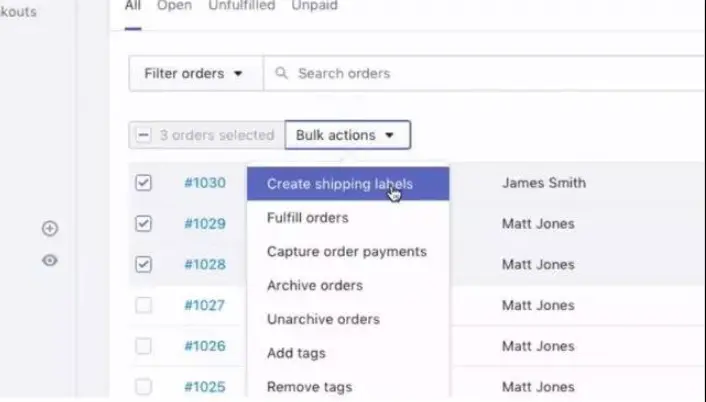Choose Archive orders in the menu
This screenshot has width=706, height=402.
tap(314, 285)
